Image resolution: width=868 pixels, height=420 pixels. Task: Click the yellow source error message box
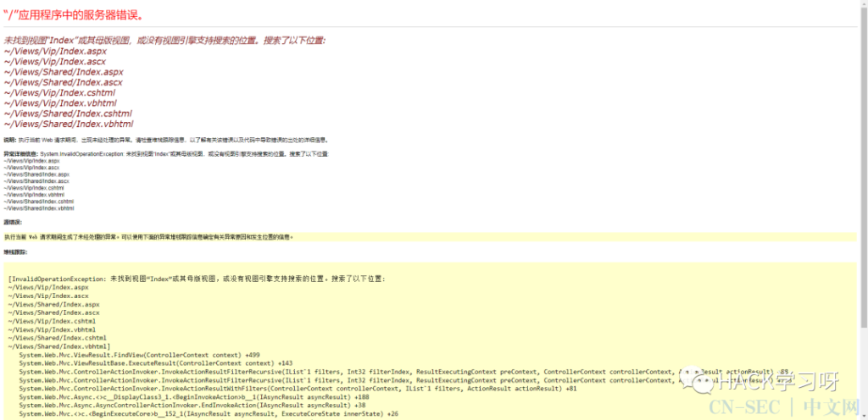pos(430,237)
